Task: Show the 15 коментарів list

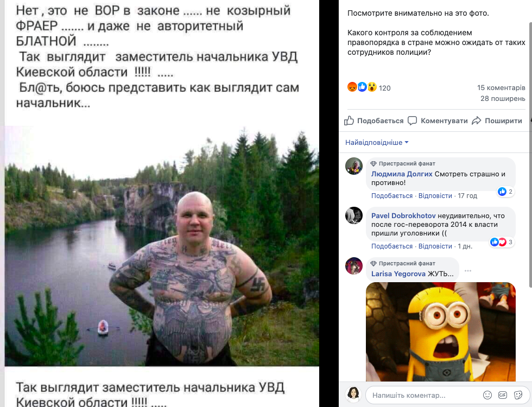Action: pyautogui.click(x=501, y=87)
